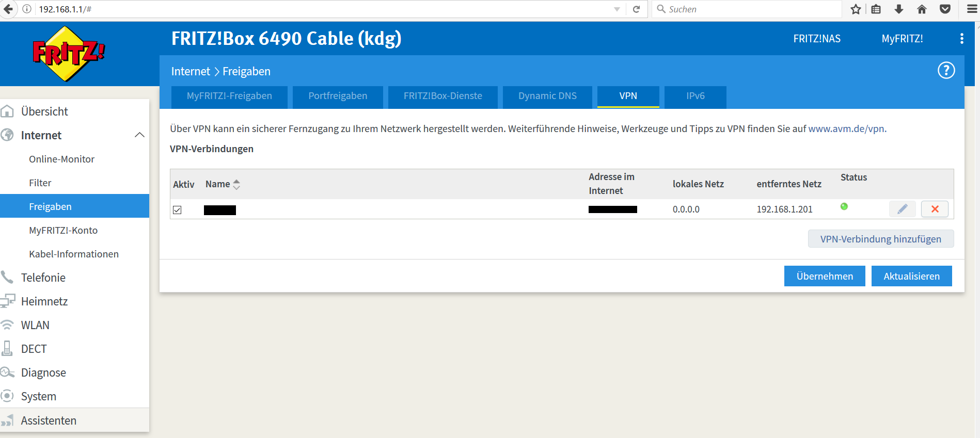980x438 pixels.
Task: Click the Heimnetz network icon
Action: click(7, 301)
